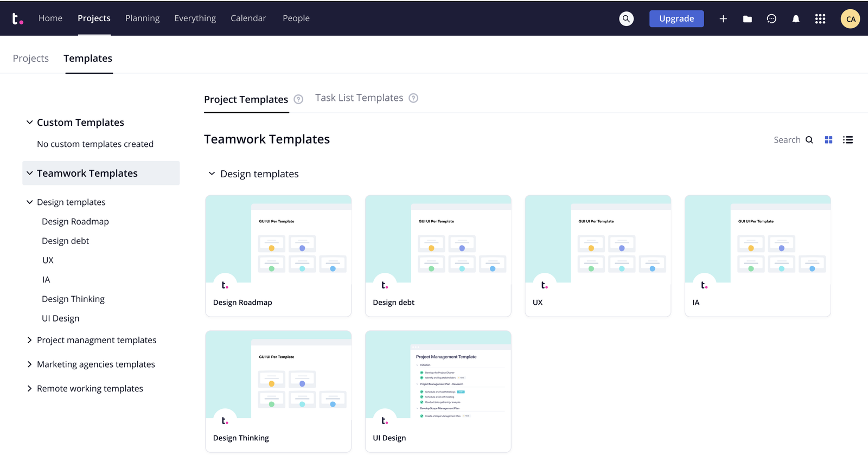Open Planning in the top navigation

tap(143, 18)
